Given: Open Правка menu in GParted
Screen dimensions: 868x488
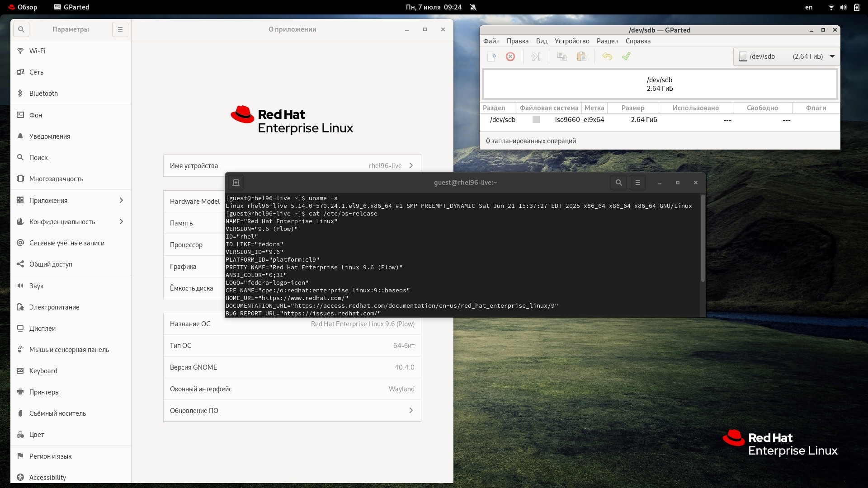Looking at the screenshot, I should pyautogui.click(x=518, y=41).
